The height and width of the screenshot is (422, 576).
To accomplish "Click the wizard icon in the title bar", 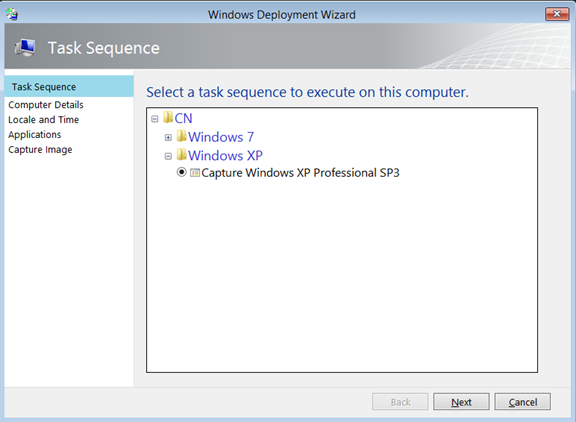I will coord(12,14).
